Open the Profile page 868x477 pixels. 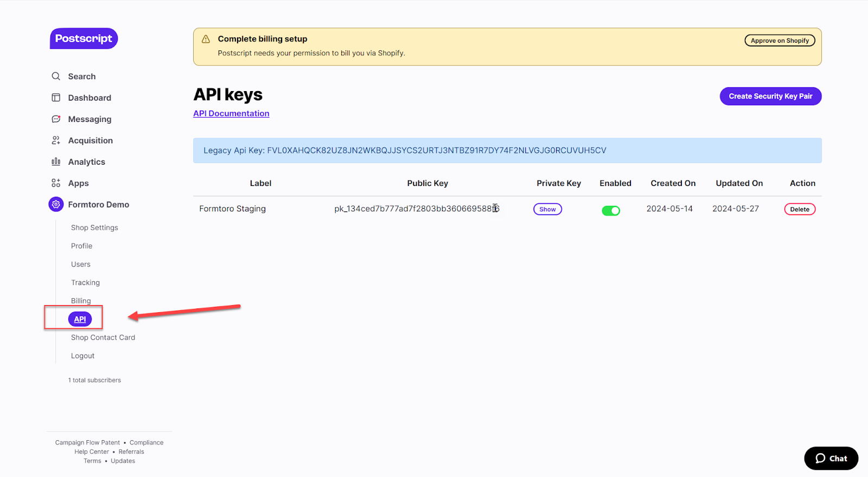click(x=81, y=246)
